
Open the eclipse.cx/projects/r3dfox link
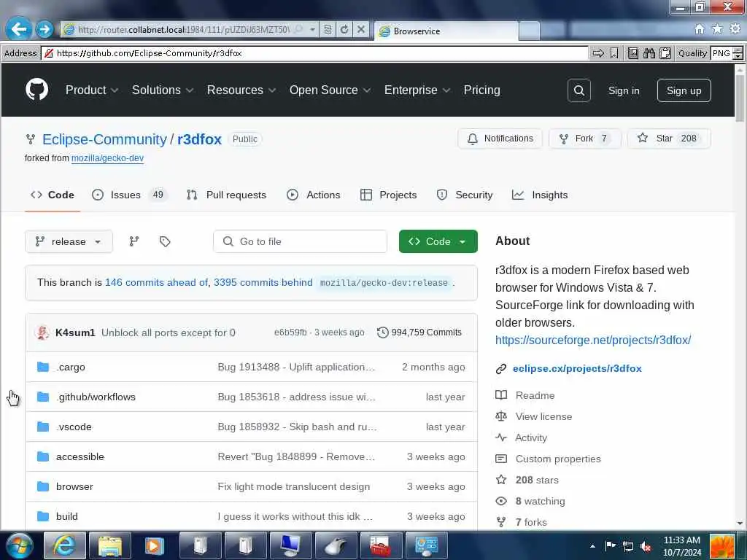coord(577,368)
